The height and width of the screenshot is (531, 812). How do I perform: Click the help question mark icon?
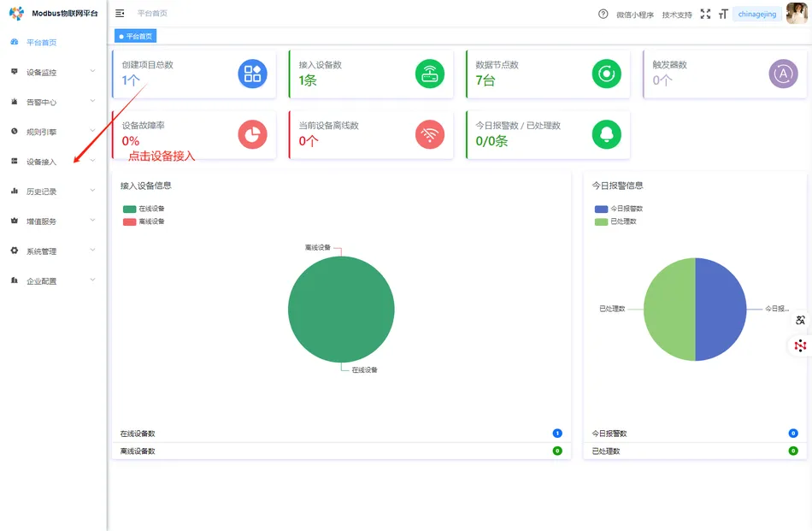click(x=603, y=14)
